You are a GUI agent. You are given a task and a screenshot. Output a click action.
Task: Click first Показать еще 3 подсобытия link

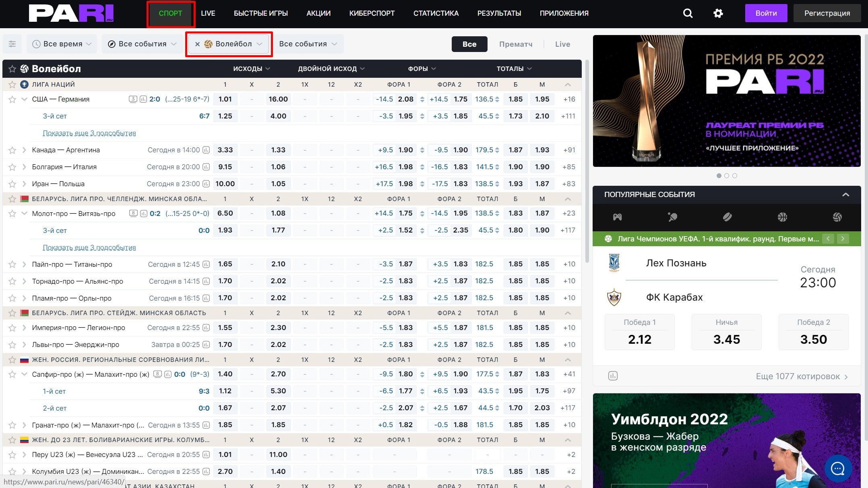click(x=89, y=133)
